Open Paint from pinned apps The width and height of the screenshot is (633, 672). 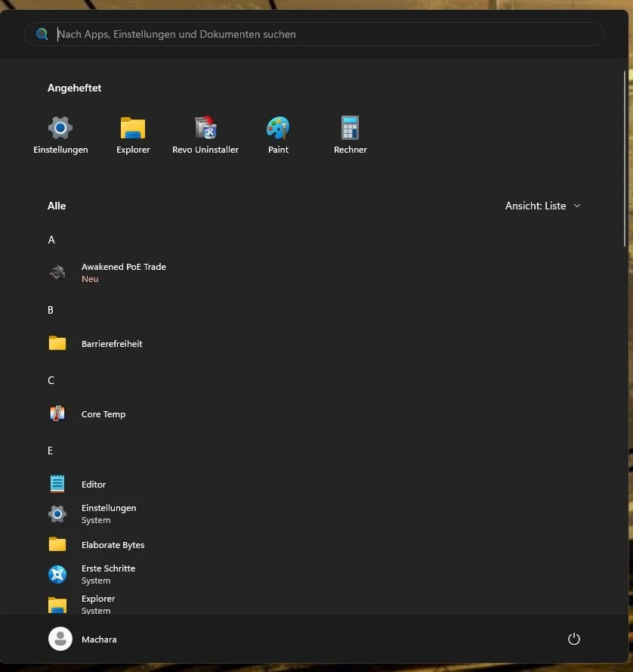click(x=278, y=128)
